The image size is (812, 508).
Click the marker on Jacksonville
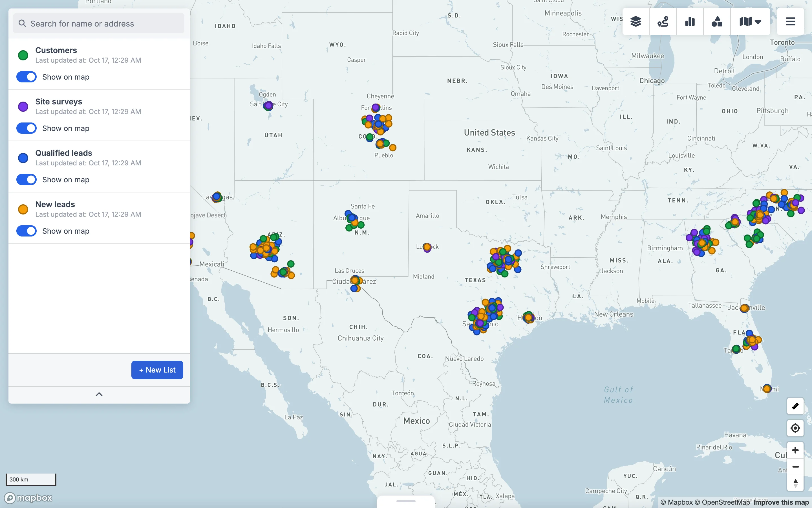744,308
